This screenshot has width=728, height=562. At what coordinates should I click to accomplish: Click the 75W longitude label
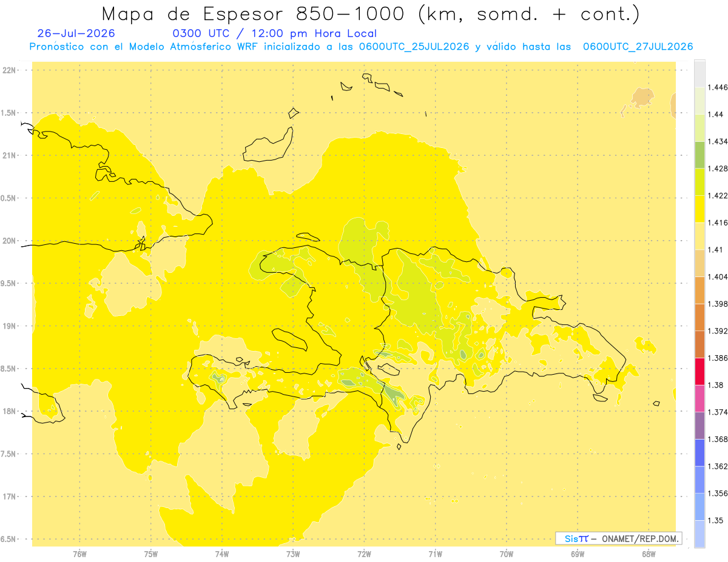tap(151, 554)
